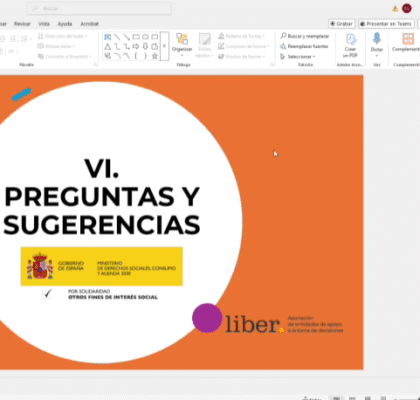The image size is (420, 400).
Task: Open the Acrobat tab
Action: tap(89, 24)
